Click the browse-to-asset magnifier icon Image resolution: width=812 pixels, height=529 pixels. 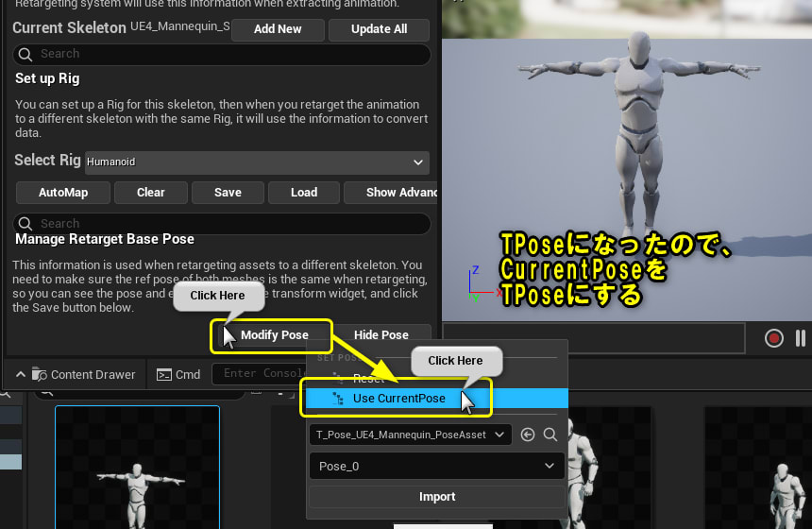pyautogui.click(x=550, y=435)
